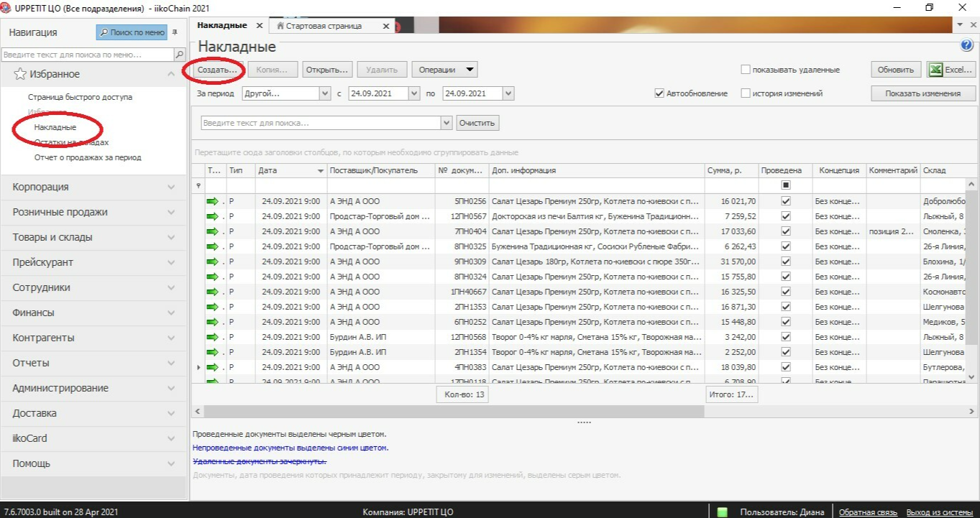Open the 'Обратная связь' link
The image size is (980, 518).
[868, 512]
